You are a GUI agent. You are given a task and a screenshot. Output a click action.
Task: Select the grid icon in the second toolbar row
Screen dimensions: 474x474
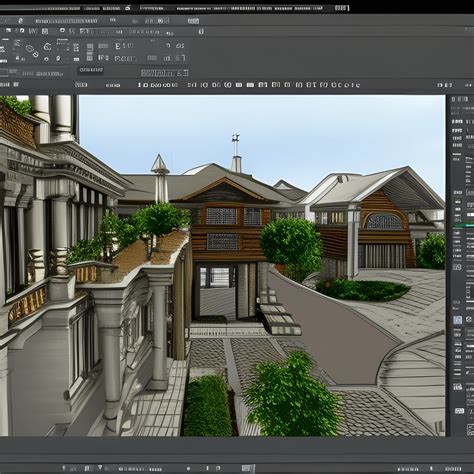[44, 31]
